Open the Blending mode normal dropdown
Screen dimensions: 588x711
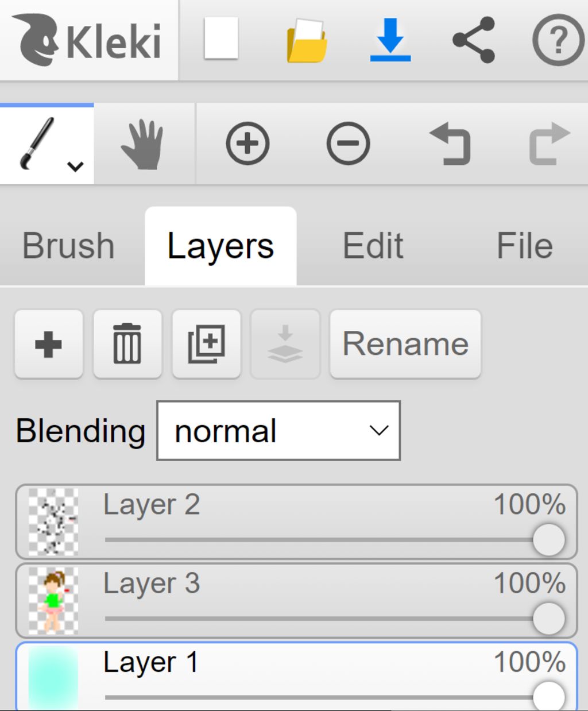[x=278, y=431]
